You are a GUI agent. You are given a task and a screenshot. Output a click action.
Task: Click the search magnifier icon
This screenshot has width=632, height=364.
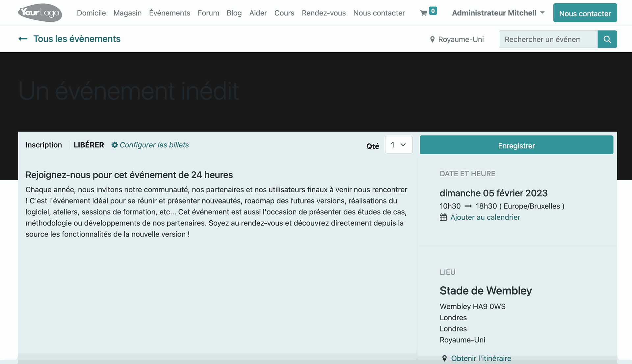tap(607, 39)
